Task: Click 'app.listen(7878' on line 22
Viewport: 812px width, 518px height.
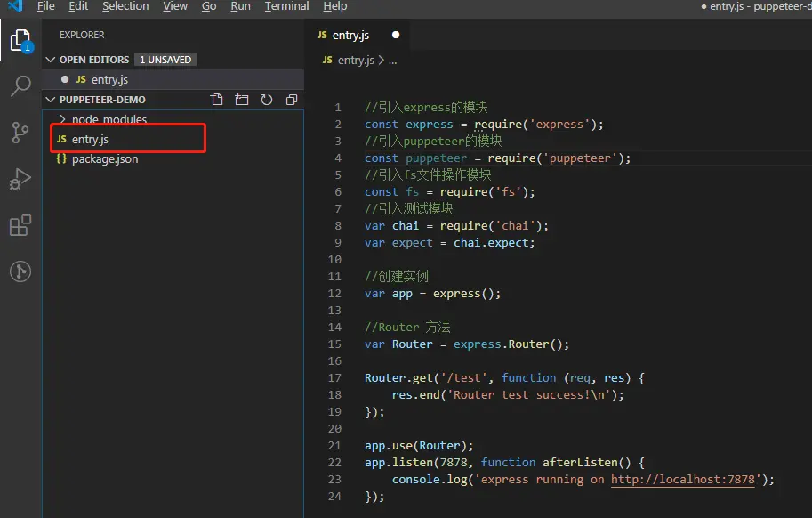Action: tap(416, 462)
